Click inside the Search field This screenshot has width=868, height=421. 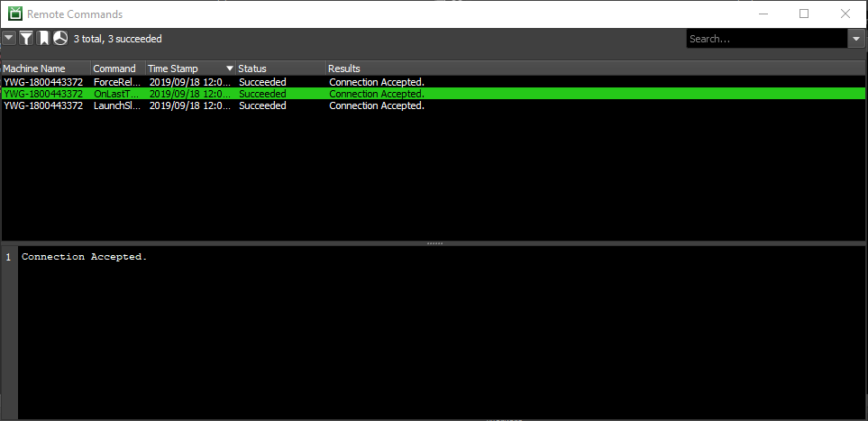tap(766, 39)
